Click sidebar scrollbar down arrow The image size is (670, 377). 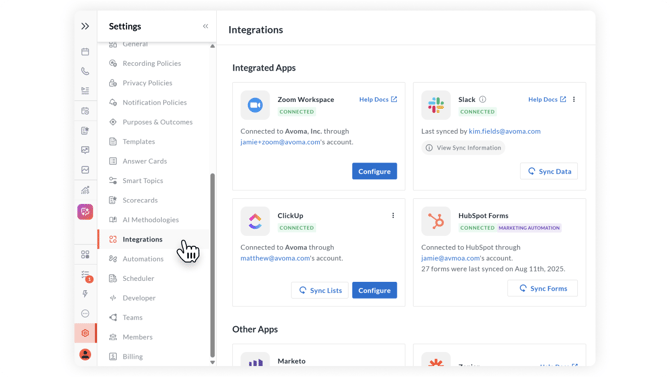coord(212,362)
